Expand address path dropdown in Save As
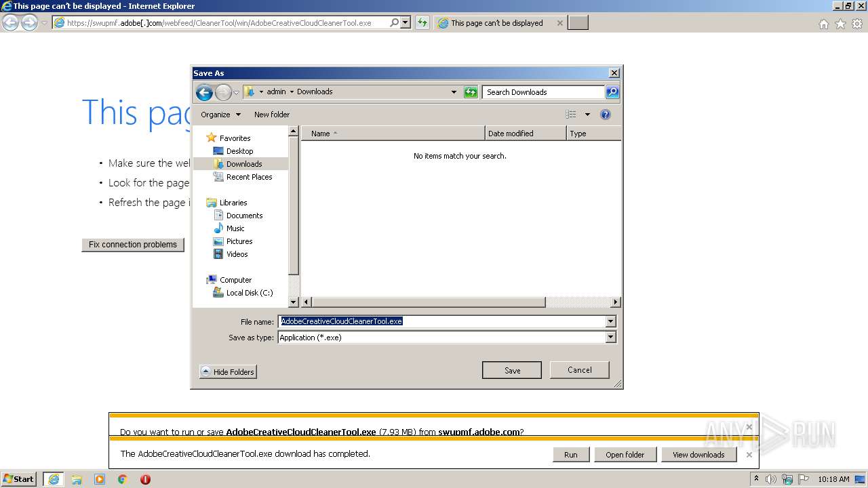Screen dimensions: 868x488 pos(454,92)
